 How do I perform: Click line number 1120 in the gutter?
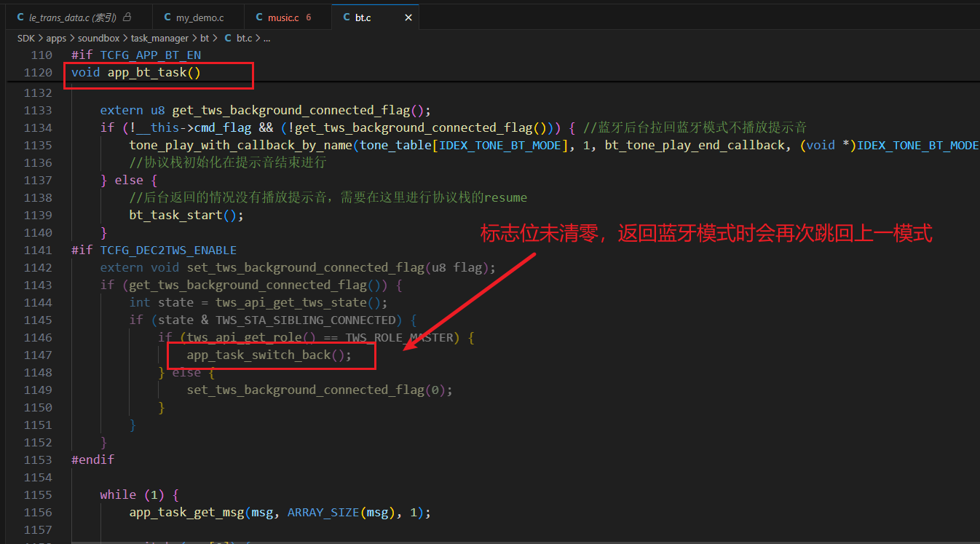(x=39, y=73)
